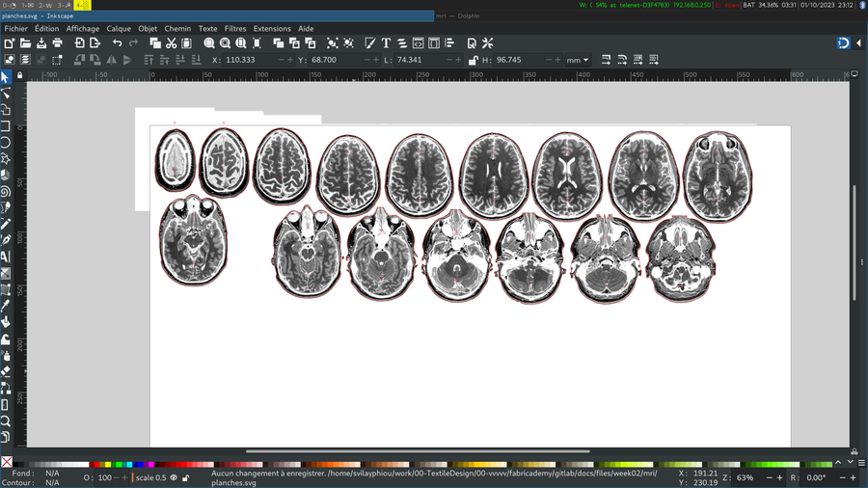The image size is (868, 488).
Task: Increase the zoom with plus button
Action: point(780,478)
